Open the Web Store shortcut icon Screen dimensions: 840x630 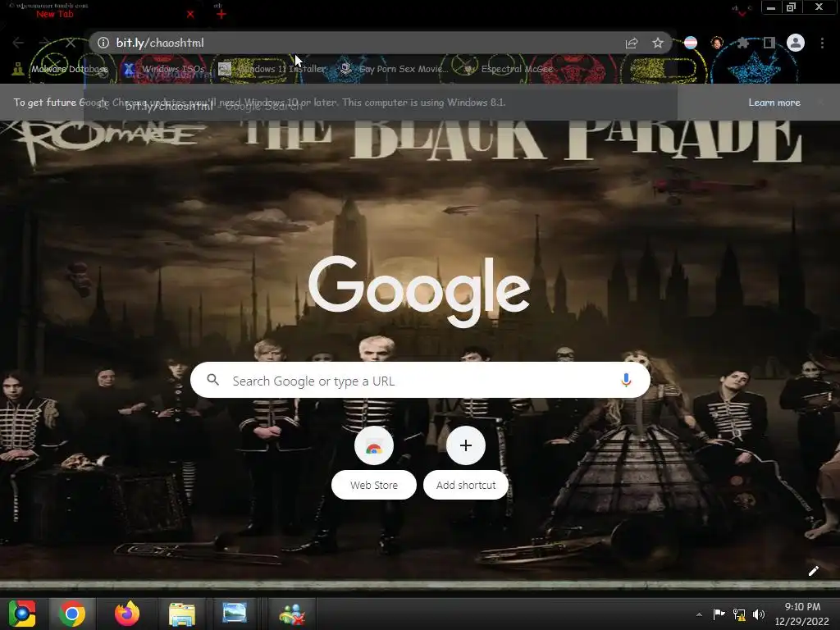pyautogui.click(x=374, y=445)
